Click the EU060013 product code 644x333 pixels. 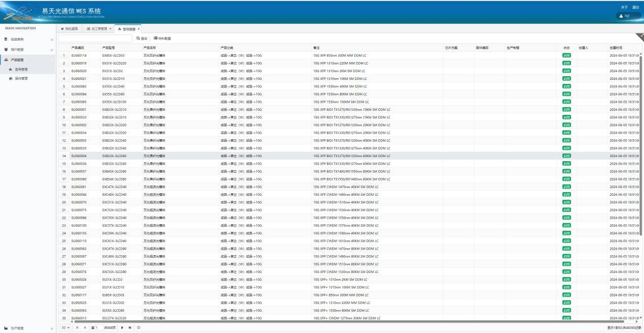(x=79, y=318)
